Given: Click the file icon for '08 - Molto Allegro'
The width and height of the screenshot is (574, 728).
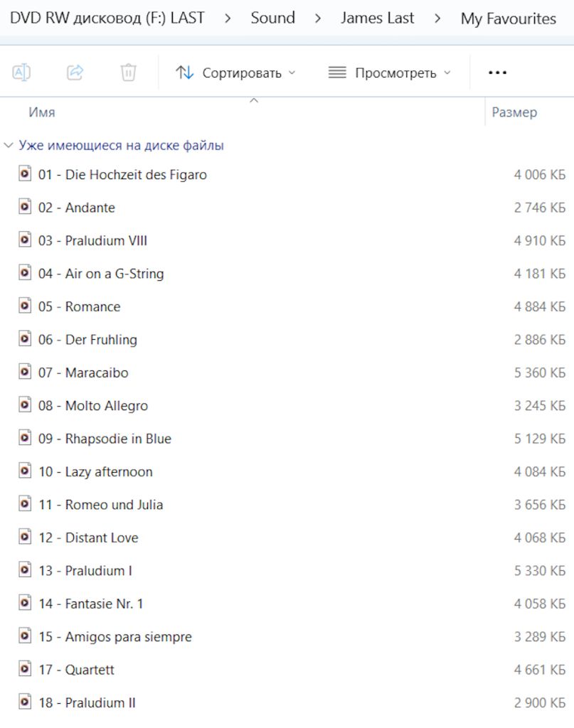Looking at the screenshot, I should coord(25,405).
